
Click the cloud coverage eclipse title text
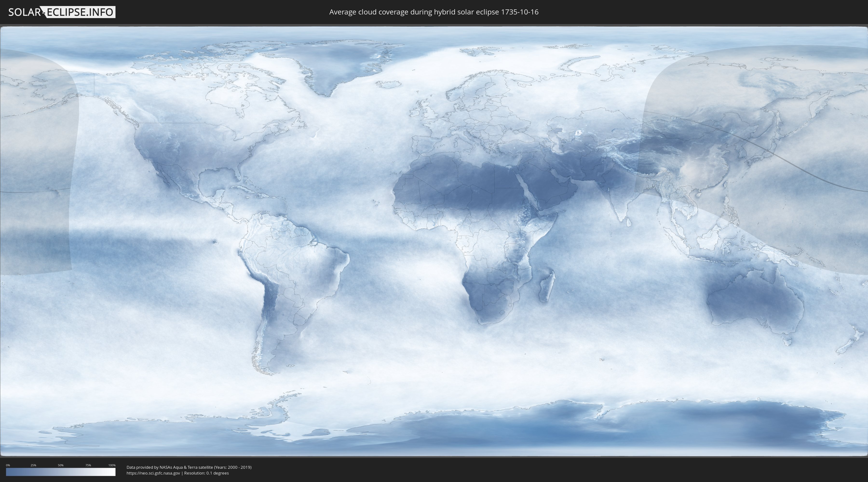pyautogui.click(x=434, y=12)
